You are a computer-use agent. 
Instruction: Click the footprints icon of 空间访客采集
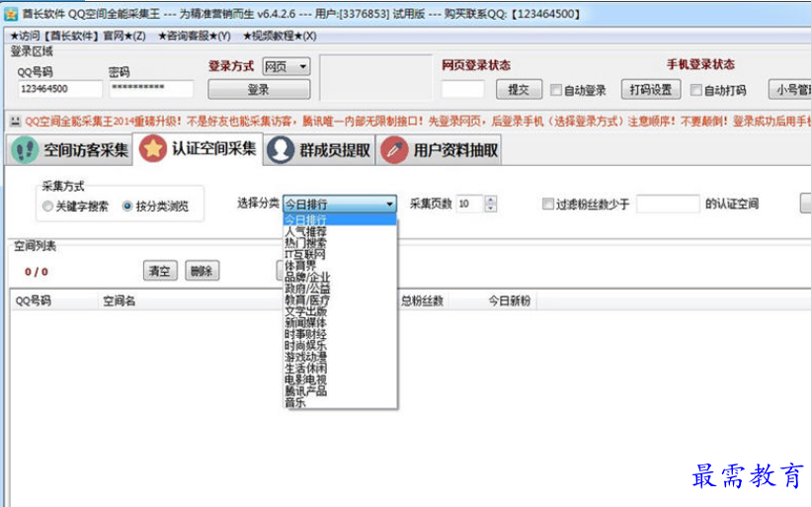25,150
